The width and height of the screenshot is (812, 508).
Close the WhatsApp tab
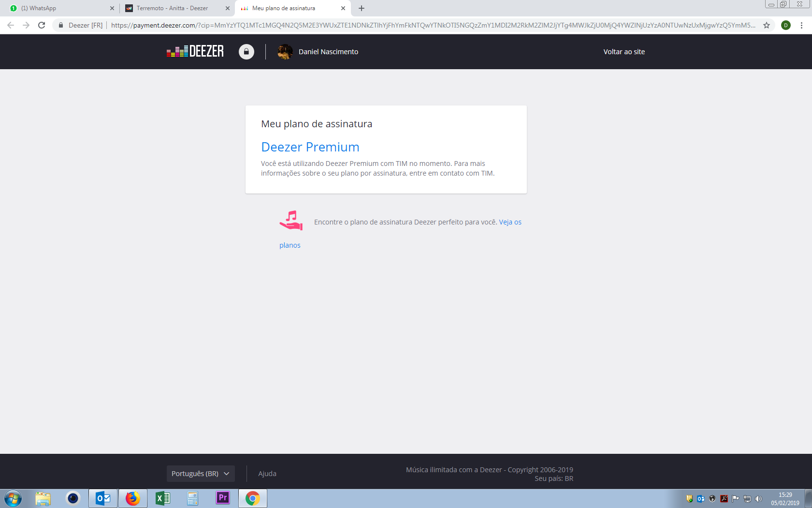112,8
